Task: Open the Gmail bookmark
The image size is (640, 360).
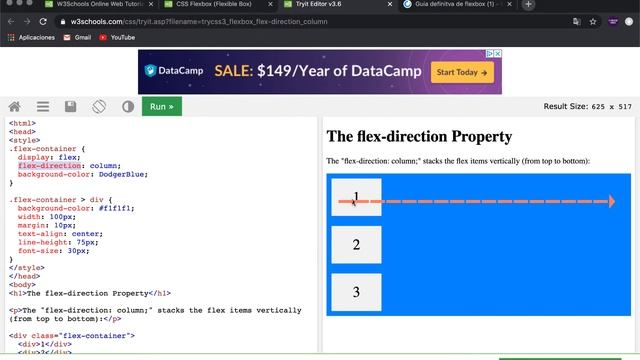Action: tap(77, 37)
